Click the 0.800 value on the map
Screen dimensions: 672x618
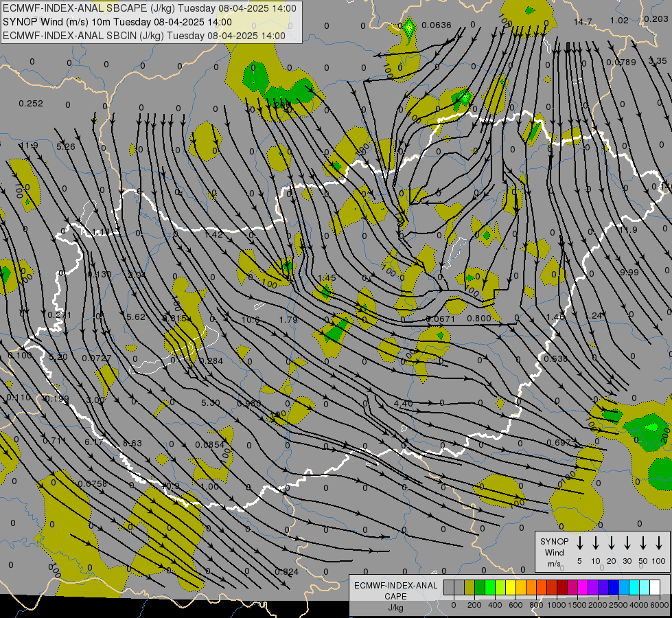click(x=478, y=318)
